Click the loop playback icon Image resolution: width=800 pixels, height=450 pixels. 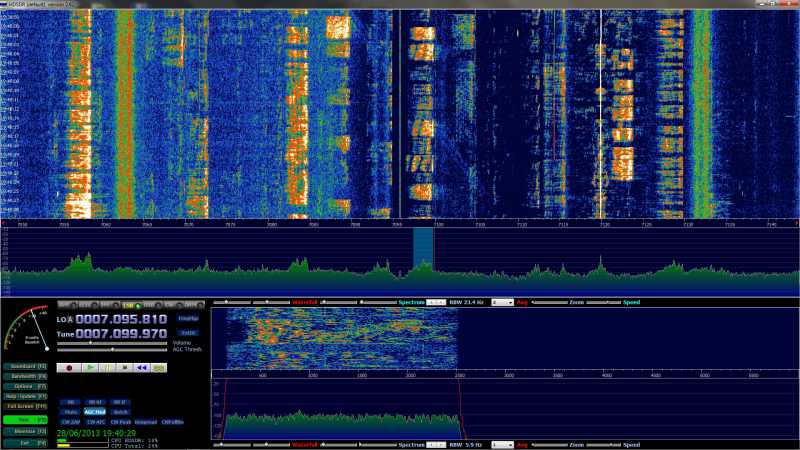158,368
